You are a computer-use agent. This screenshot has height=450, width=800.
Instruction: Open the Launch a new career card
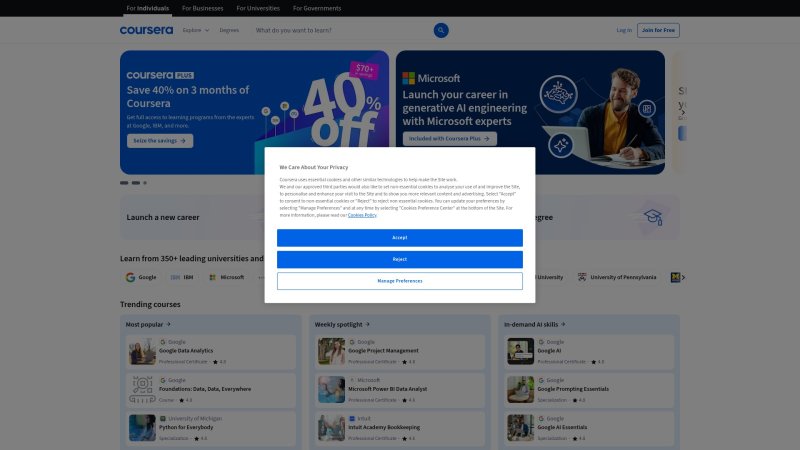(192, 217)
